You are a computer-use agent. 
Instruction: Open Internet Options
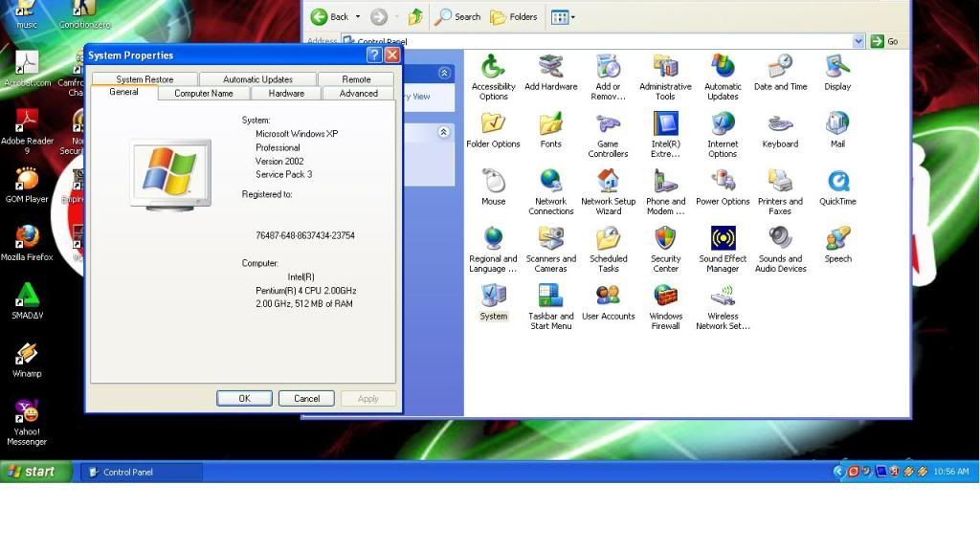pyautogui.click(x=723, y=135)
